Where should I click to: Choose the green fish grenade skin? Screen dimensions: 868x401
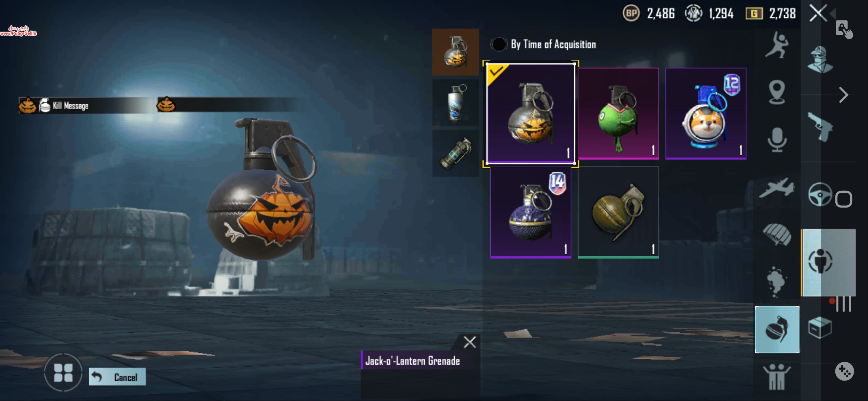[x=618, y=114]
